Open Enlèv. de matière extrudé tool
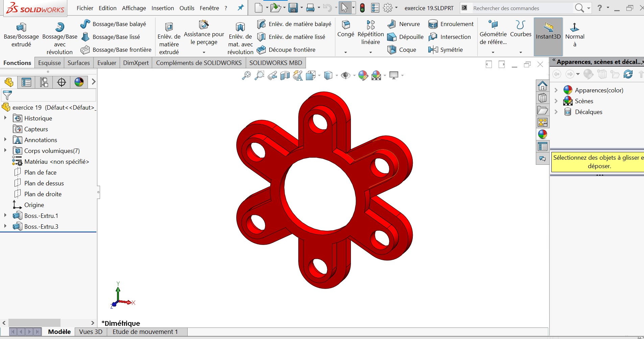The width and height of the screenshot is (644, 339). [169, 38]
